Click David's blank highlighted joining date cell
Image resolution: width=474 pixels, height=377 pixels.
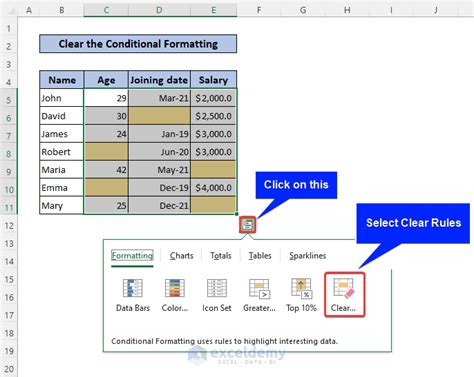point(159,116)
